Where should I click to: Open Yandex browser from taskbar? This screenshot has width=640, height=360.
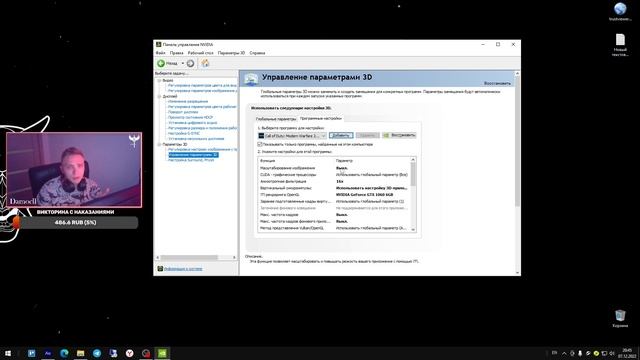point(129,353)
